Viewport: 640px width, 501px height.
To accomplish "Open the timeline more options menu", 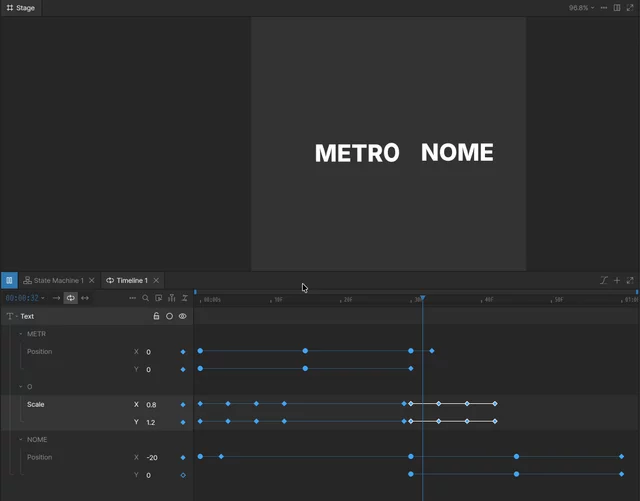I will [x=132, y=298].
